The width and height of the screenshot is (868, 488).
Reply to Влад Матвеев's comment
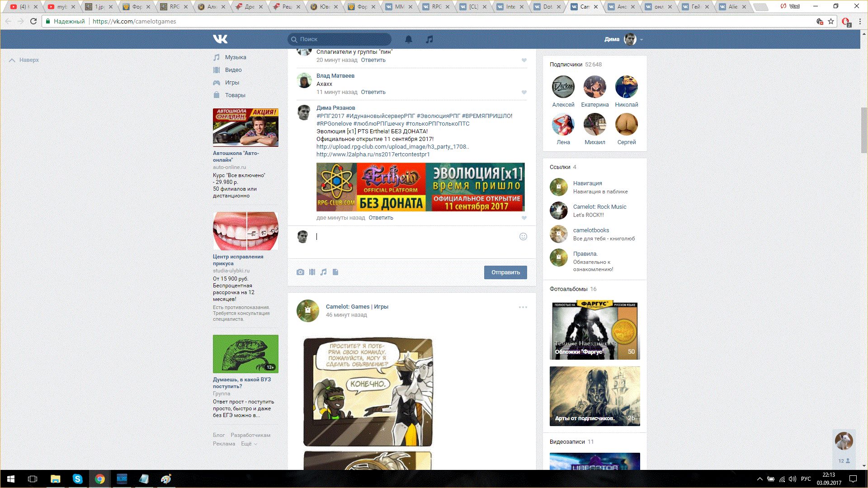click(373, 92)
